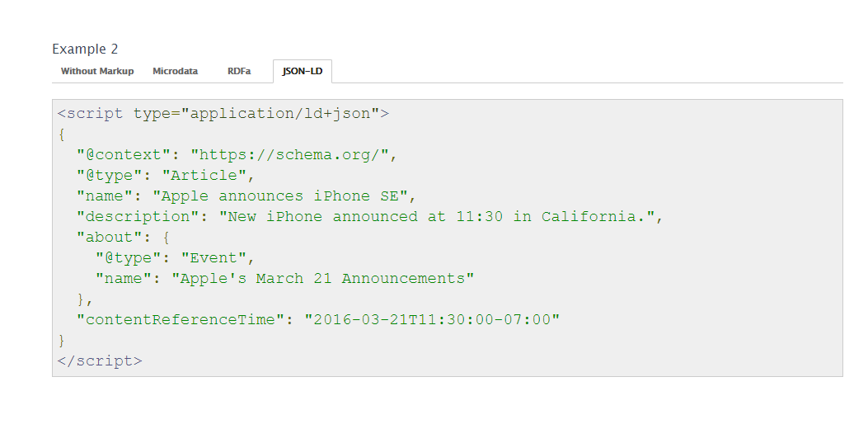Screen dimensions: 868x443
Task: Click the opening curly brace after about
Action: (x=166, y=238)
